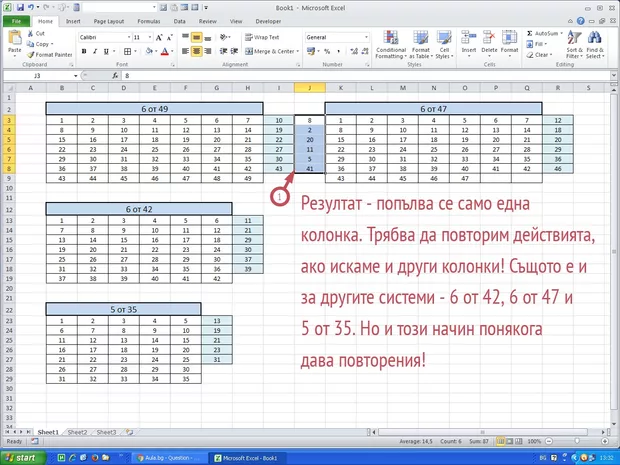Switch to Page Layout view in status bar

point(510,441)
